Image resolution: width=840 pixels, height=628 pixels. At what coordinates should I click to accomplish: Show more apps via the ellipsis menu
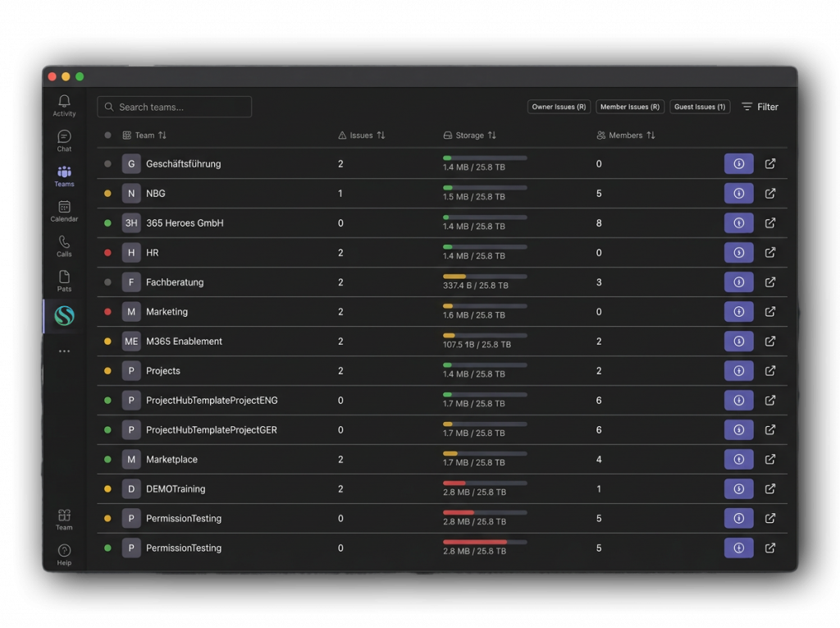pos(64,351)
